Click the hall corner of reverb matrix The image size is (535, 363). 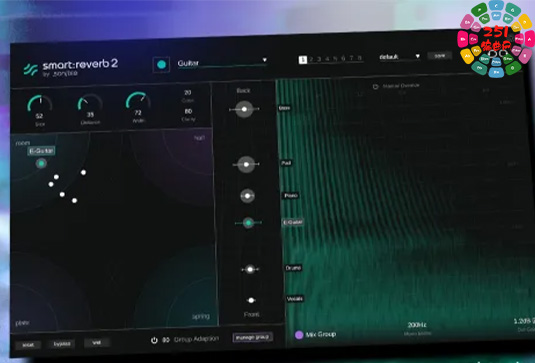[199, 137]
